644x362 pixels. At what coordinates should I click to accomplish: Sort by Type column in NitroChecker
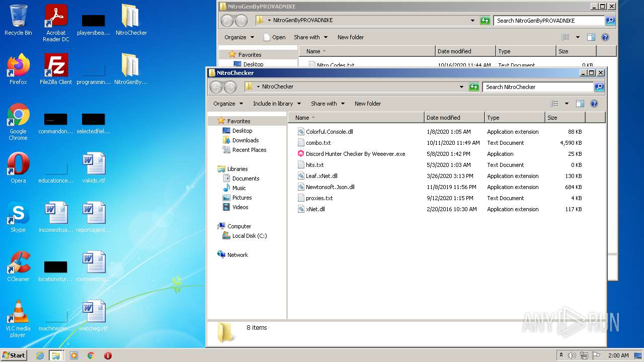click(x=515, y=118)
